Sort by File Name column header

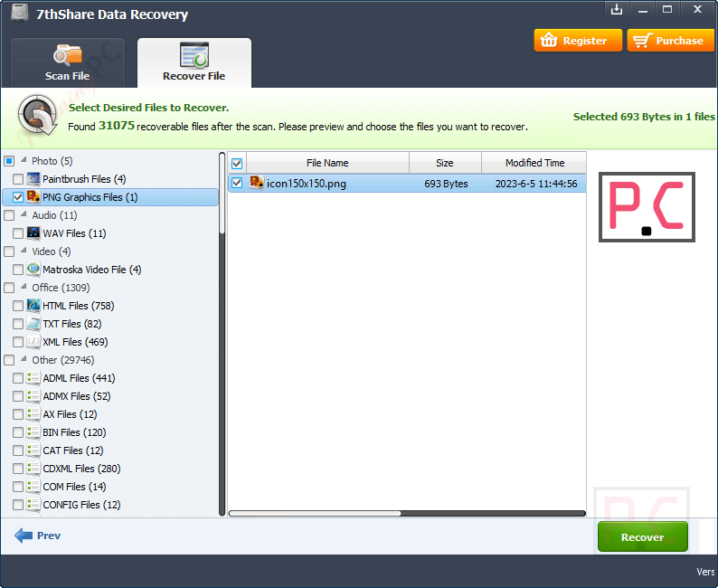[x=327, y=163]
